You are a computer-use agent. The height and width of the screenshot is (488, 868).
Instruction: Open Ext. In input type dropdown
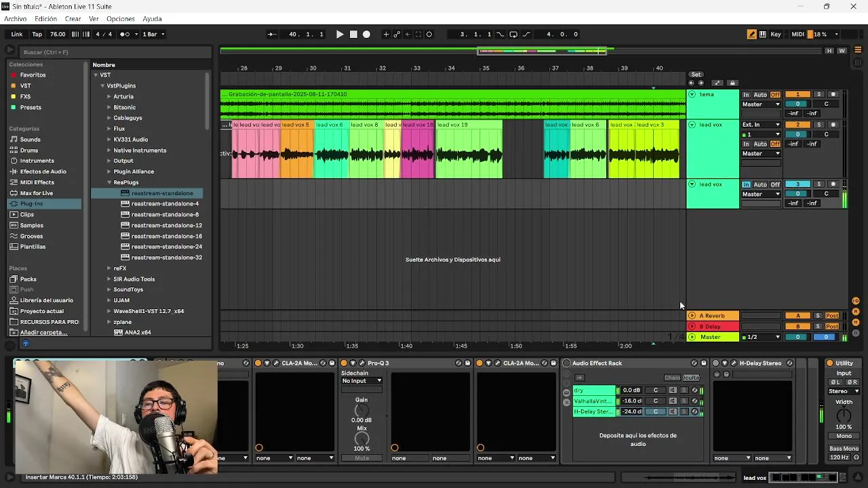pyautogui.click(x=762, y=125)
